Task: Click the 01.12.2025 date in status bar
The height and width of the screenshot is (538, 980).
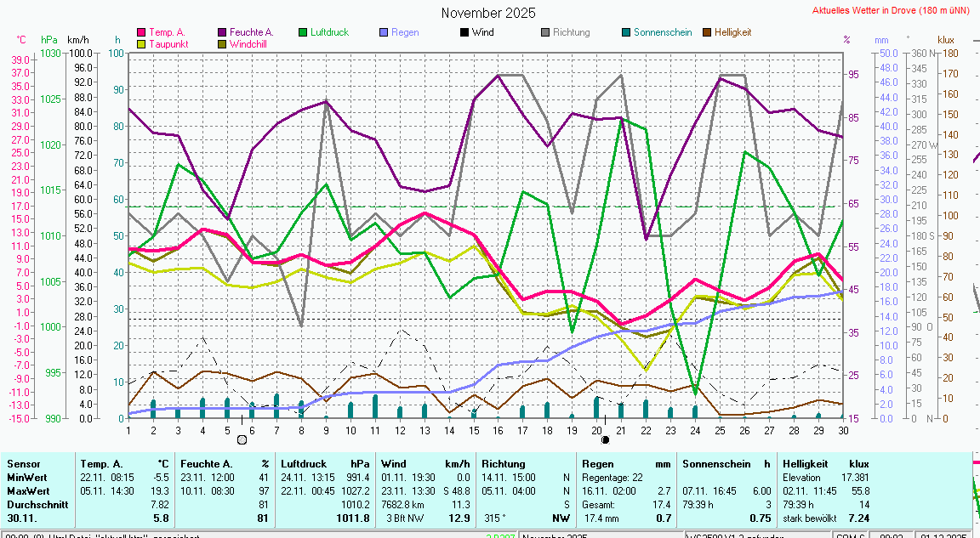Action: [x=943, y=536]
